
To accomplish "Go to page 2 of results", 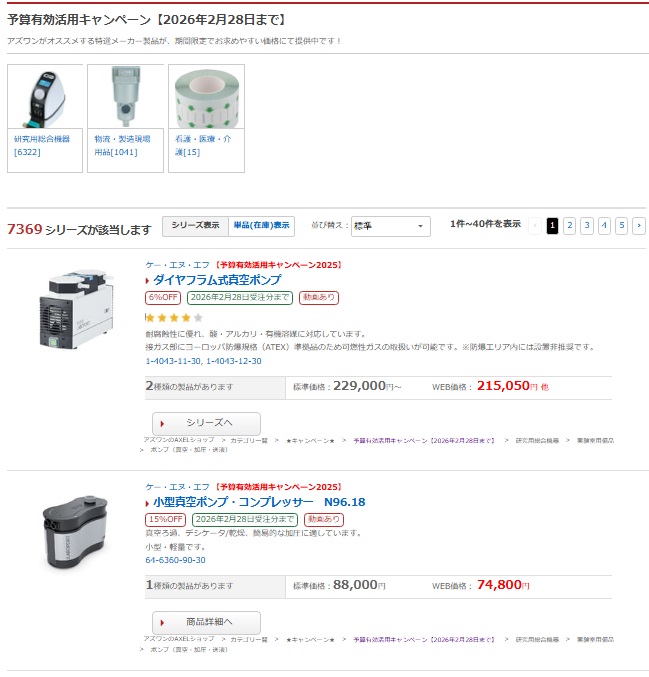I will pos(569,226).
